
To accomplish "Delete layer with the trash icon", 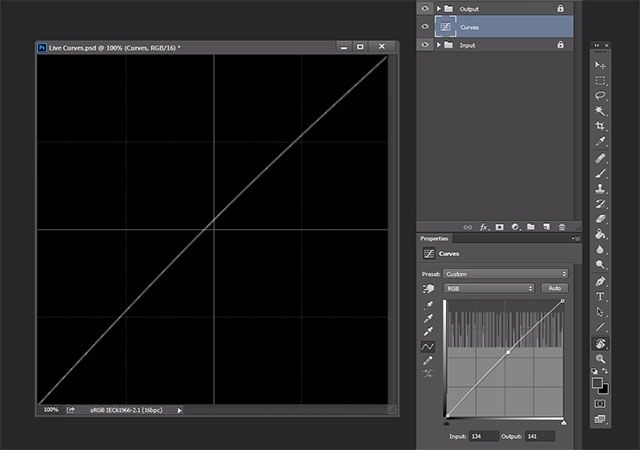I will click(562, 227).
